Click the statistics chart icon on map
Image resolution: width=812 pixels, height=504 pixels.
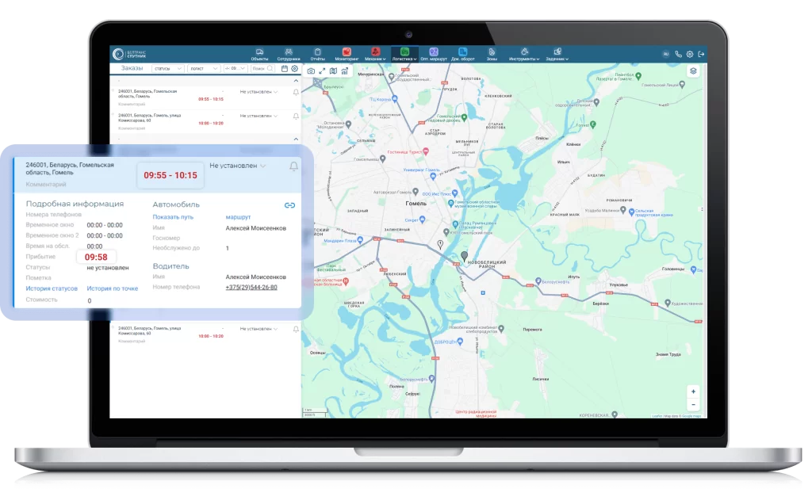pos(344,71)
